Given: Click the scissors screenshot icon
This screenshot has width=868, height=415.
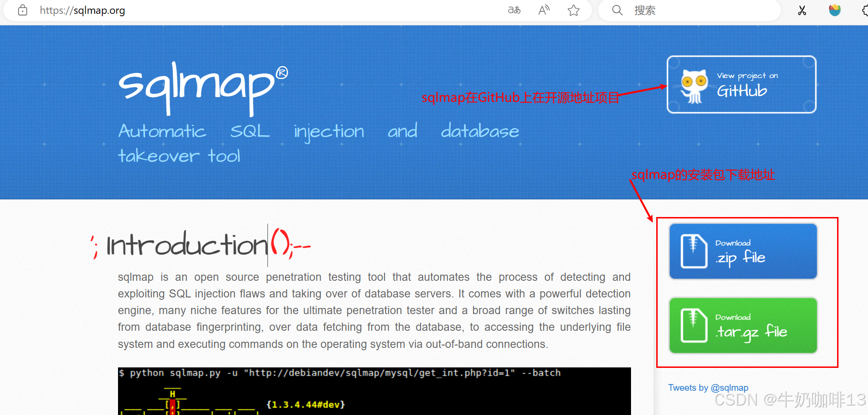Looking at the screenshot, I should point(802,10).
